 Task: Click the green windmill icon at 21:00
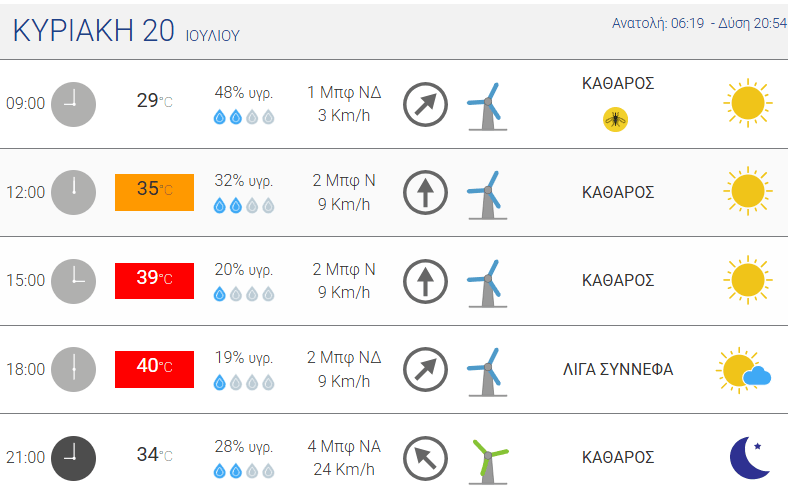click(x=488, y=461)
